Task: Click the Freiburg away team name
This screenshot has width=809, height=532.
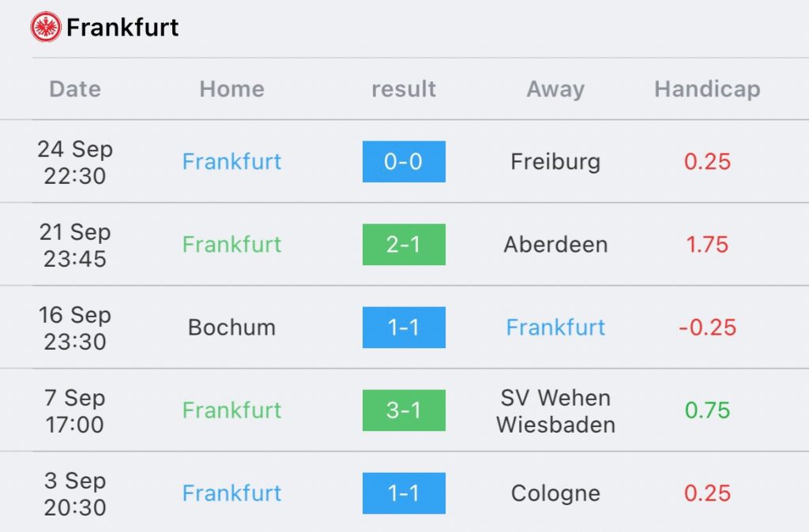Action: tap(555, 162)
